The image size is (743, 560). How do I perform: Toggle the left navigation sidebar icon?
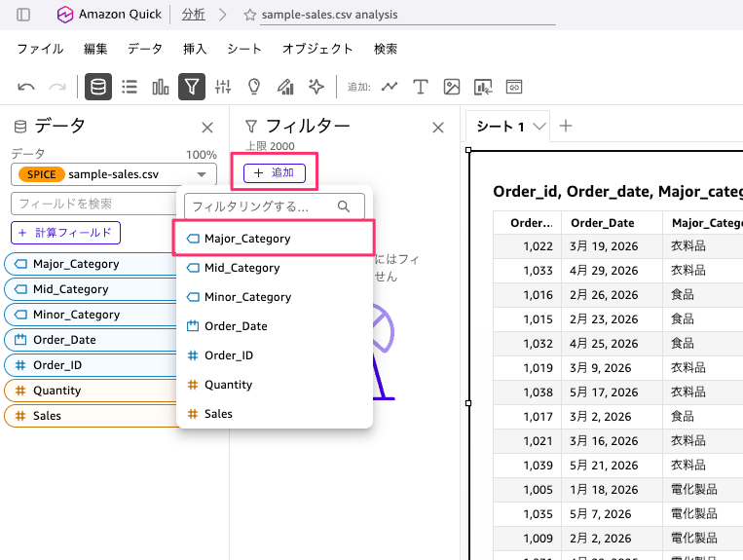point(23,15)
